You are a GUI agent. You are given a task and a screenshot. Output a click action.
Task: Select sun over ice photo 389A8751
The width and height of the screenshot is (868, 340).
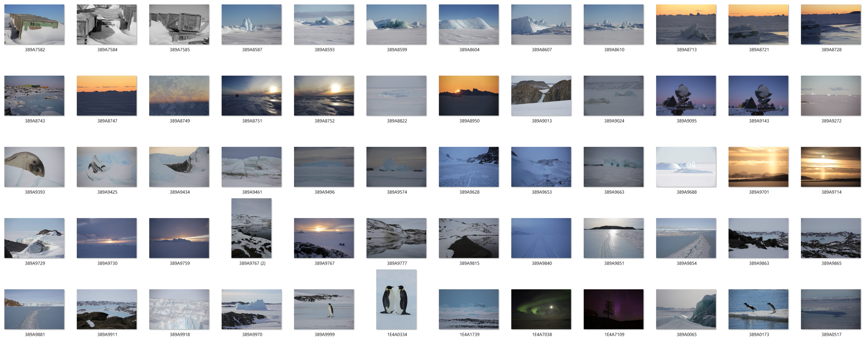point(251,96)
